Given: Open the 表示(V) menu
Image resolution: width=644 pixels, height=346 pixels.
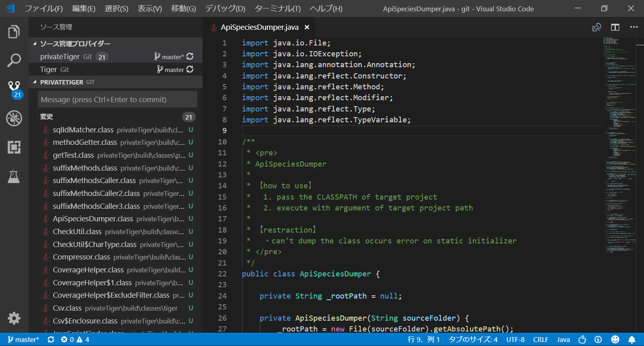Looking at the screenshot, I should pos(150,8).
